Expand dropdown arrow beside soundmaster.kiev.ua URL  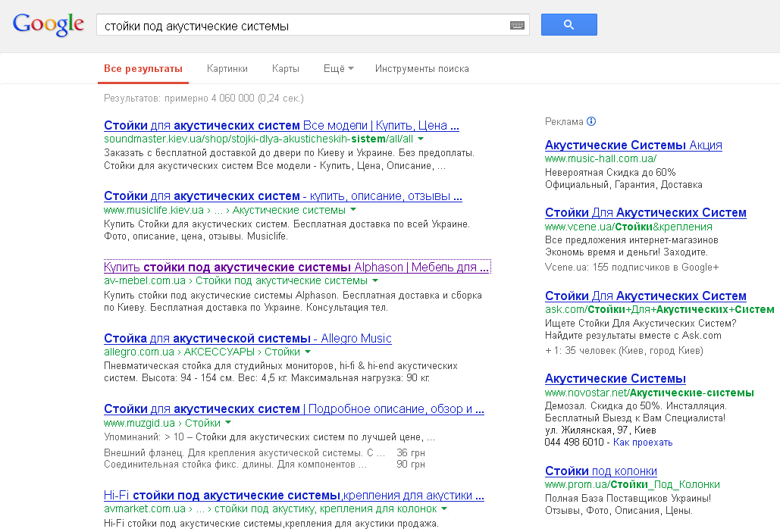pos(421,139)
